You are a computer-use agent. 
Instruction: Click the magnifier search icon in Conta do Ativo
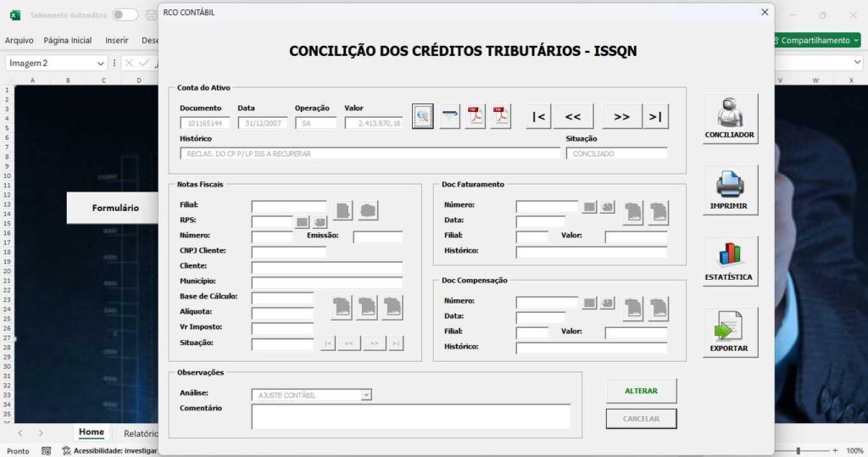422,116
